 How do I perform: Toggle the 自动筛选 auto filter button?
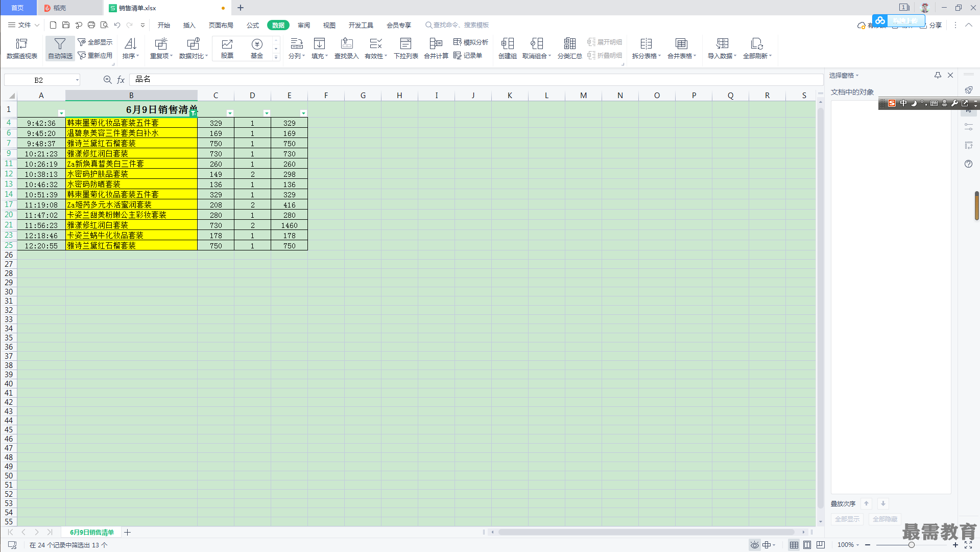click(x=60, y=49)
